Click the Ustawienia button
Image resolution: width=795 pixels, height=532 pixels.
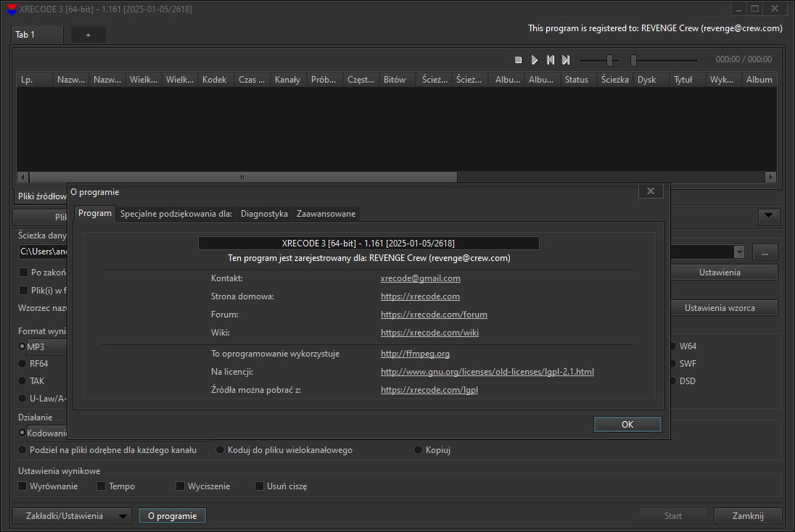pos(724,273)
